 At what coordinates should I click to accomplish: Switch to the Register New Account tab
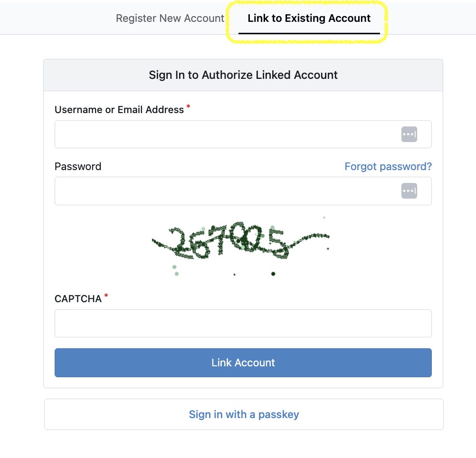(170, 19)
